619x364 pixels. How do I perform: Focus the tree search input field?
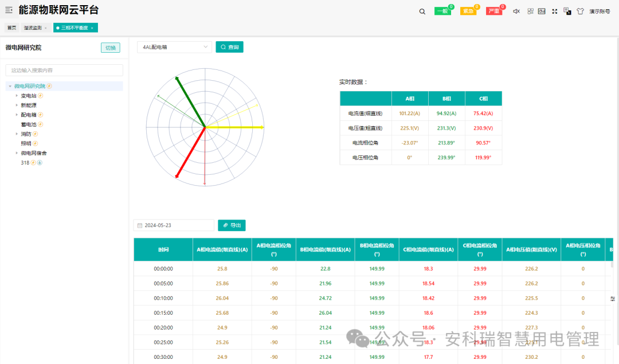tap(64, 71)
